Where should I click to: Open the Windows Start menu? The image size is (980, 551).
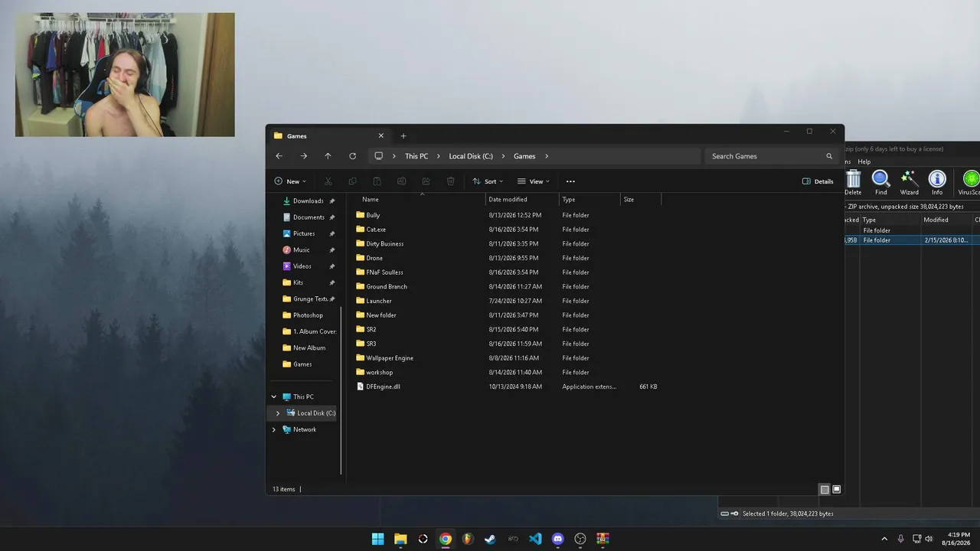(377, 539)
